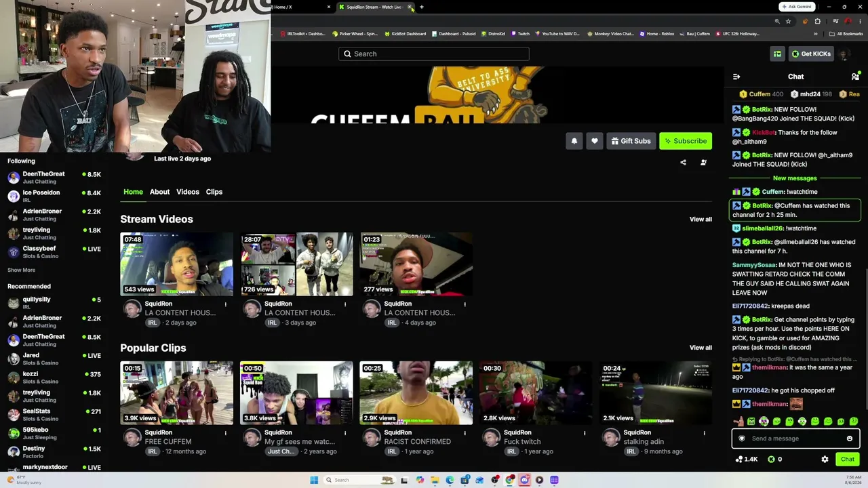Play the FREE CUFFEM clip thumbnail
The image size is (868, 488).
tap(177, 393)
